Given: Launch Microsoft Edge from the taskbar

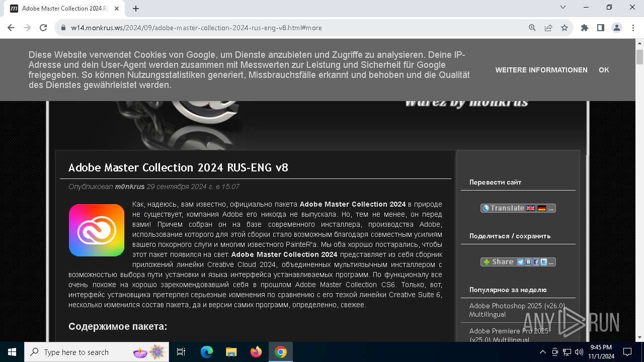Looking at the screenshot, I should point(207,352).
